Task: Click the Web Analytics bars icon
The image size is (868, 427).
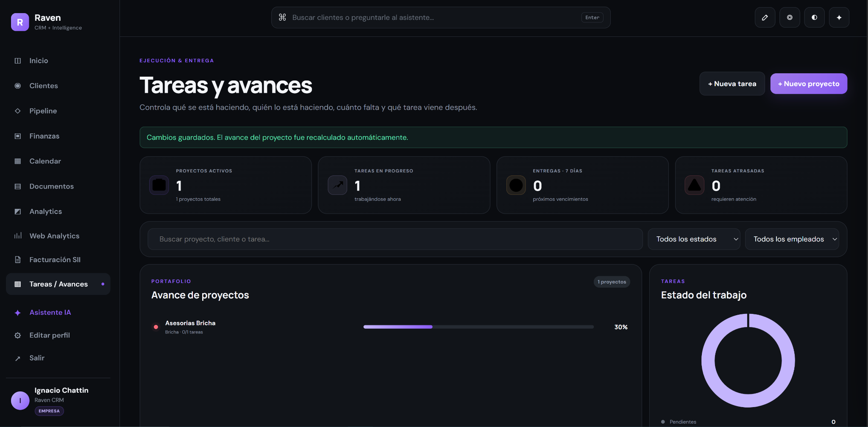Action: tap(18, 236)
